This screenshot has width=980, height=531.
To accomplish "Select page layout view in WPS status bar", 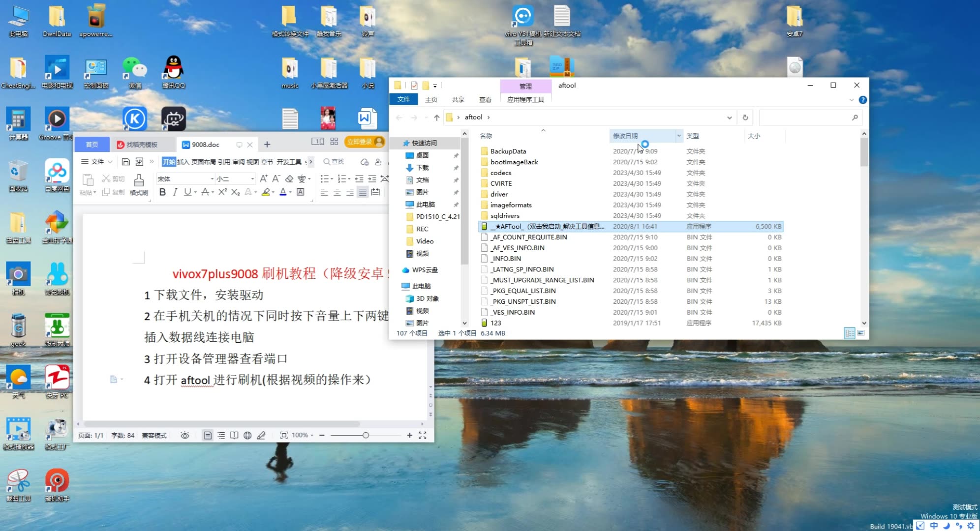I will click(208, 435).
